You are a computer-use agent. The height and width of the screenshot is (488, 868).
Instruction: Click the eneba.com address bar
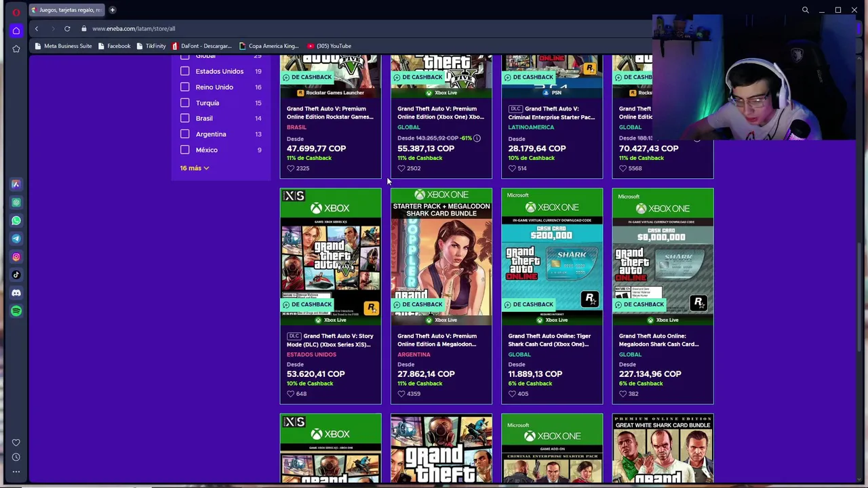[134, 28]
